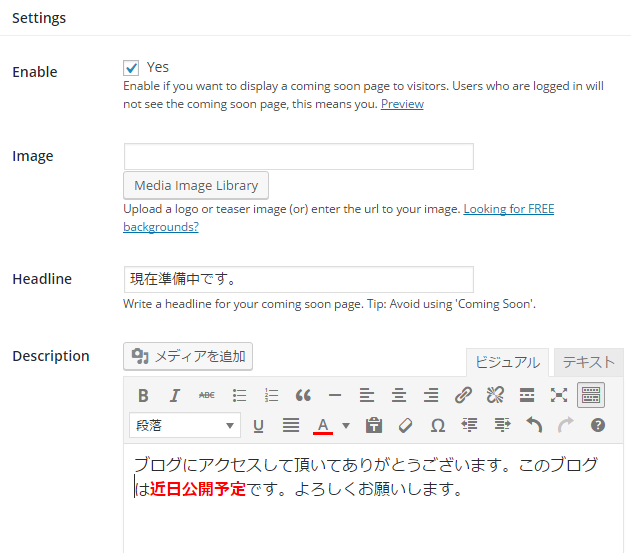Image resolution: width=631 pixels, height=553 pixels.
Task: Open the 段落 paragraph format dropdown
Action: point(185,425)
